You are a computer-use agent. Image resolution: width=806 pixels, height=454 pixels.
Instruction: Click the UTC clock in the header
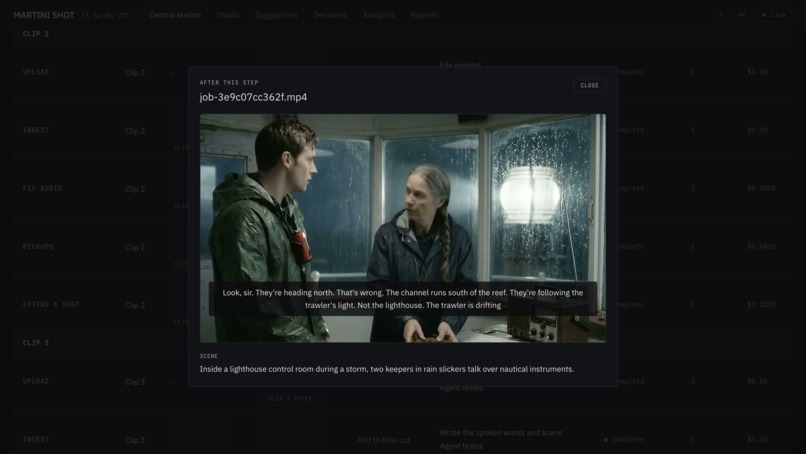coord(105,16)
